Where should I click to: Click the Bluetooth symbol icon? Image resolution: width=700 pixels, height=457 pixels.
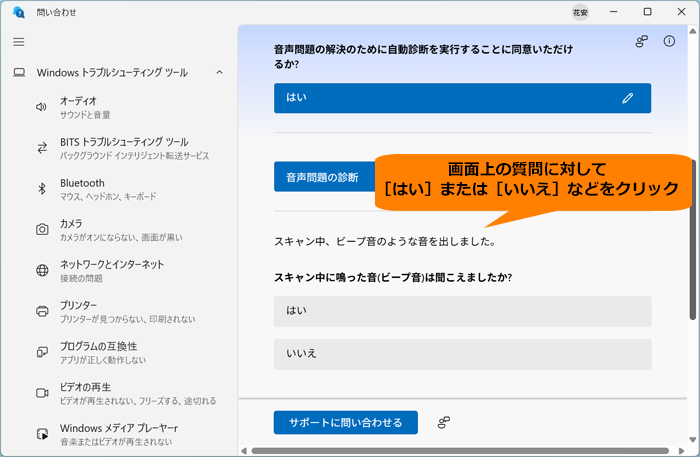pos(42,189)
